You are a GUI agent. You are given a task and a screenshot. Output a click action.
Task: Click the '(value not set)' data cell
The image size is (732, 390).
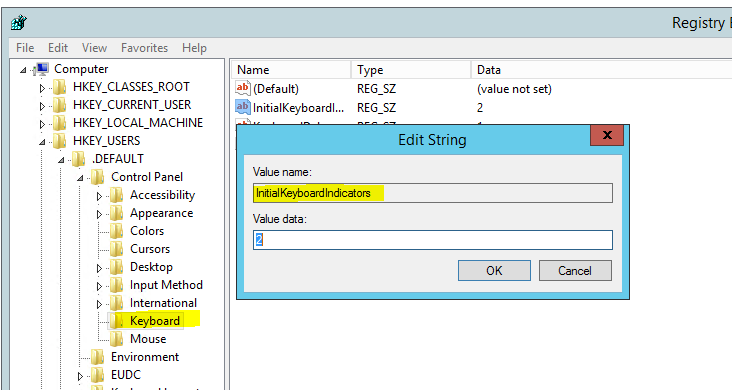pyautogui.click(x=514, y=89)
